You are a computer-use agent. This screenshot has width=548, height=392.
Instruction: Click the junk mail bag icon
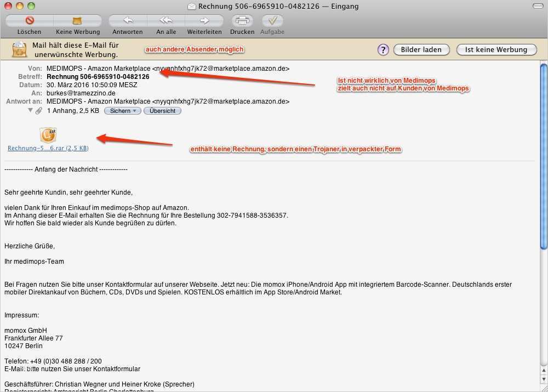19,49
